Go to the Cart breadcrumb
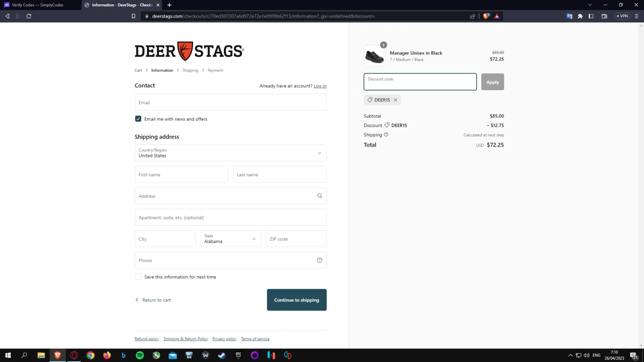This screenshot has height=362, width=644. pos(138,70)
